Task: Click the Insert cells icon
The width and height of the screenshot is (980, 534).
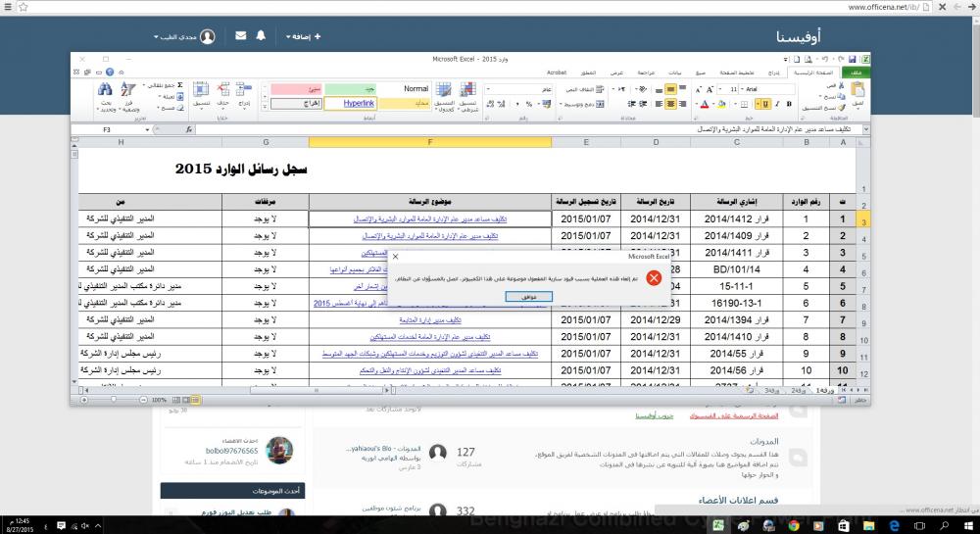Action: (x=244, y=89)
